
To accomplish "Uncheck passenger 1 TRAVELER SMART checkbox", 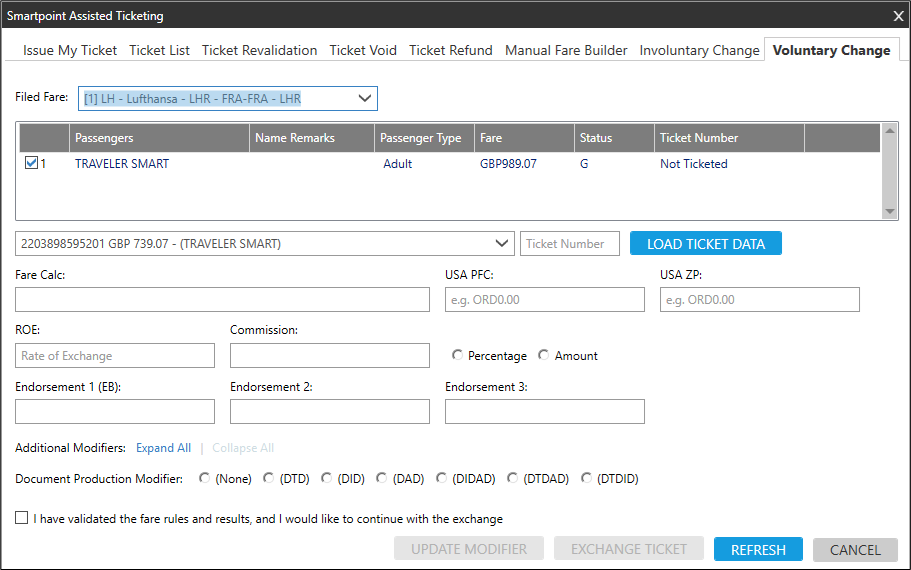I will coord(31,164).
